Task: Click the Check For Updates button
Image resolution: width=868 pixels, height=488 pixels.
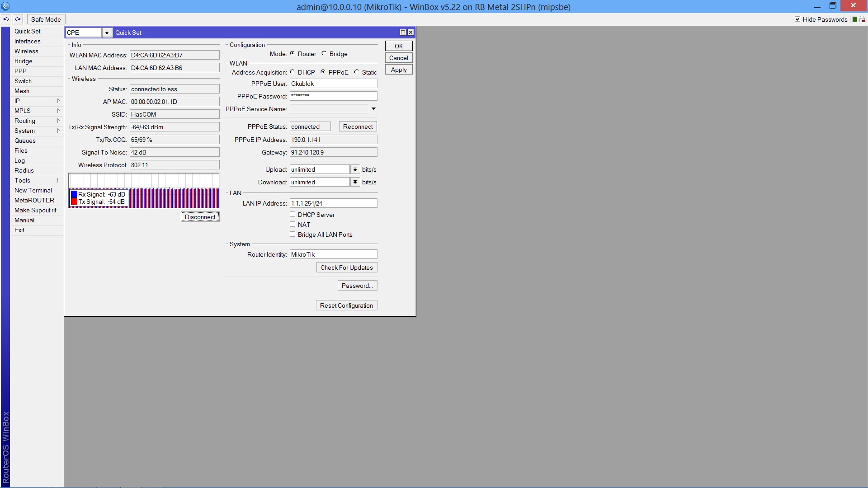Action: (346, 267)
